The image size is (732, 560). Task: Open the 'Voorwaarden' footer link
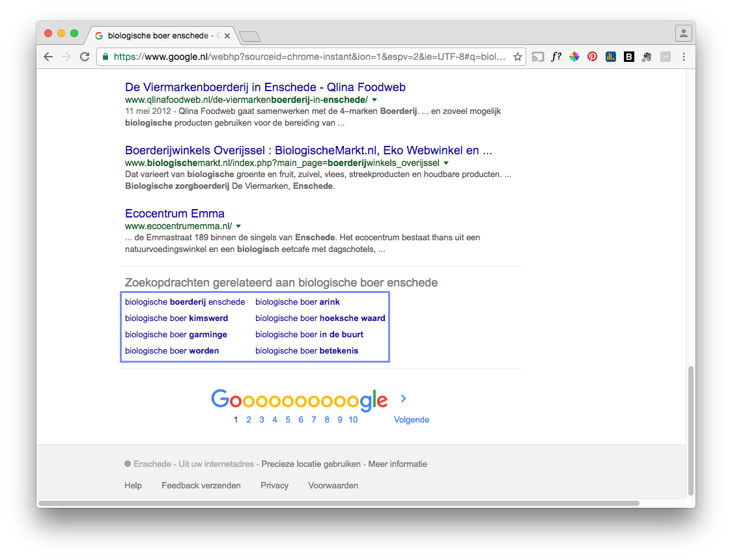(x=333, y=485)
